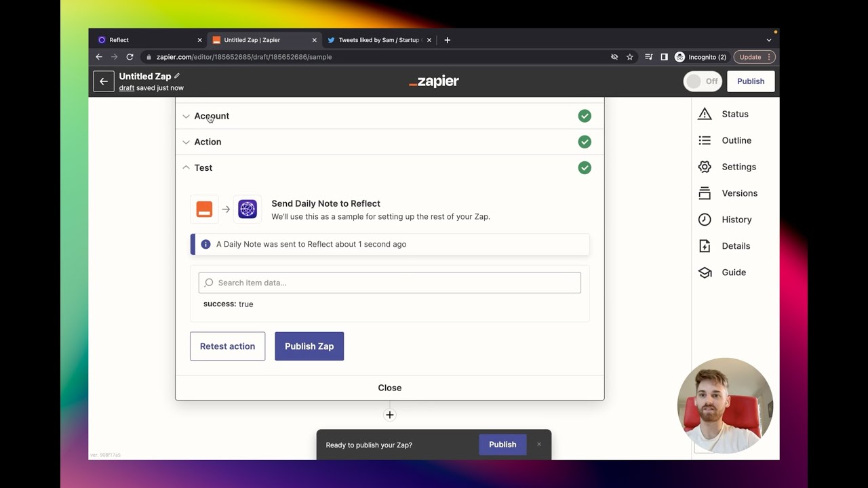868x488 pixels.
Task: Click the Chrome Update button
Action: coord(753,57)
